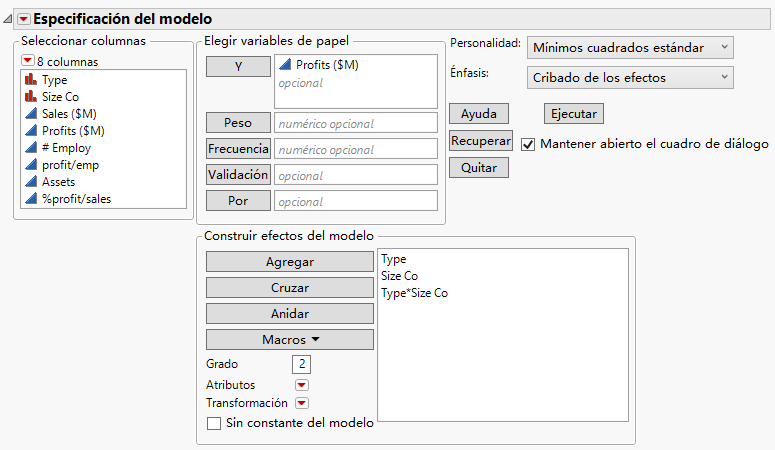This screenshot has width=775, height=450.
Task: Click the red triangle next to 8 columnas
Action: (28, 61)
